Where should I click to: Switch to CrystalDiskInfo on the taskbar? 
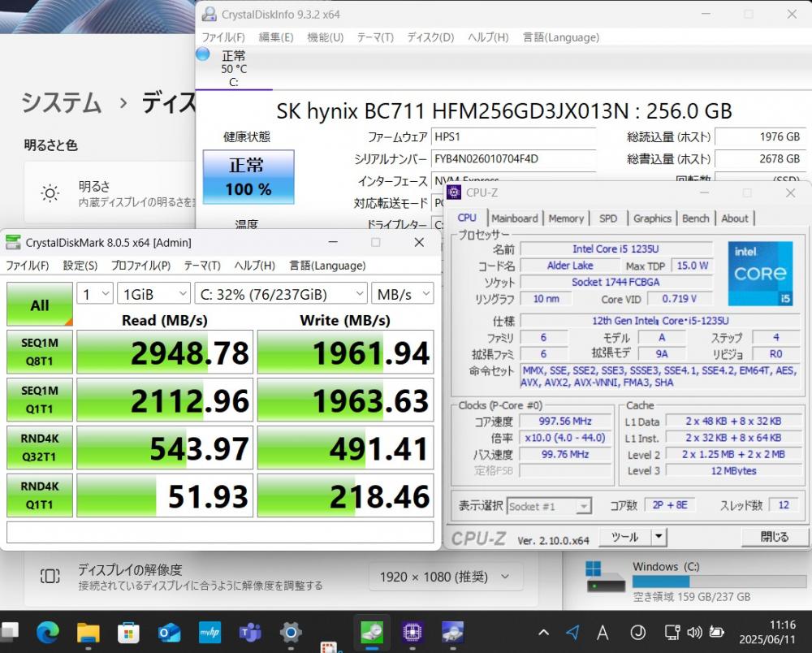pos(452,632)
